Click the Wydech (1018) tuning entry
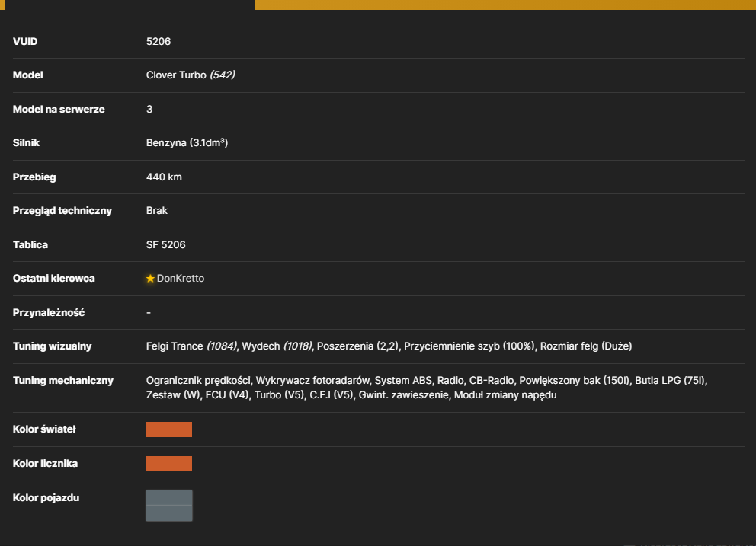Screen dimensions: 756x546 [x=277, y=346]
